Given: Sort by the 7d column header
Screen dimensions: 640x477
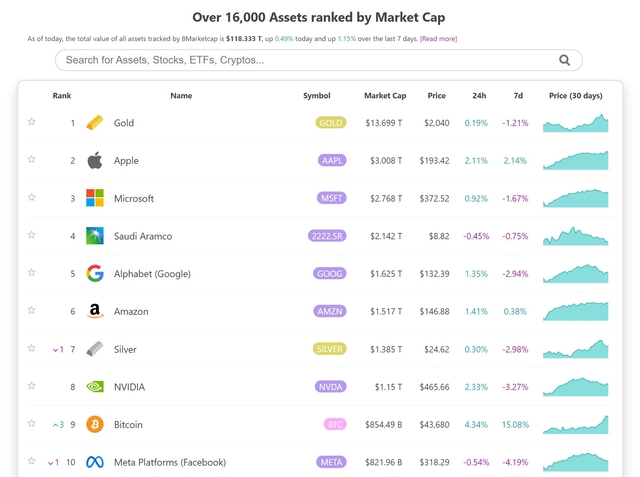Looking at the screenshot, I should tap(517, 96).
